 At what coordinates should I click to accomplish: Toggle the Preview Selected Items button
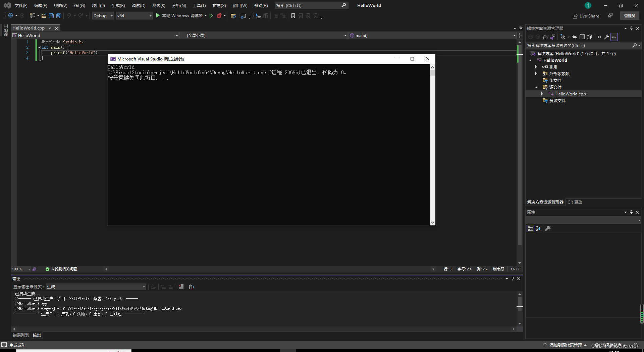click(614, 37)
